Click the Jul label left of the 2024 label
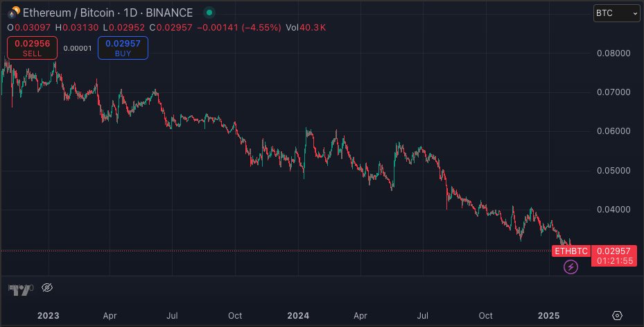The height and width of the screenshot is (327, 644). (172, 316)
